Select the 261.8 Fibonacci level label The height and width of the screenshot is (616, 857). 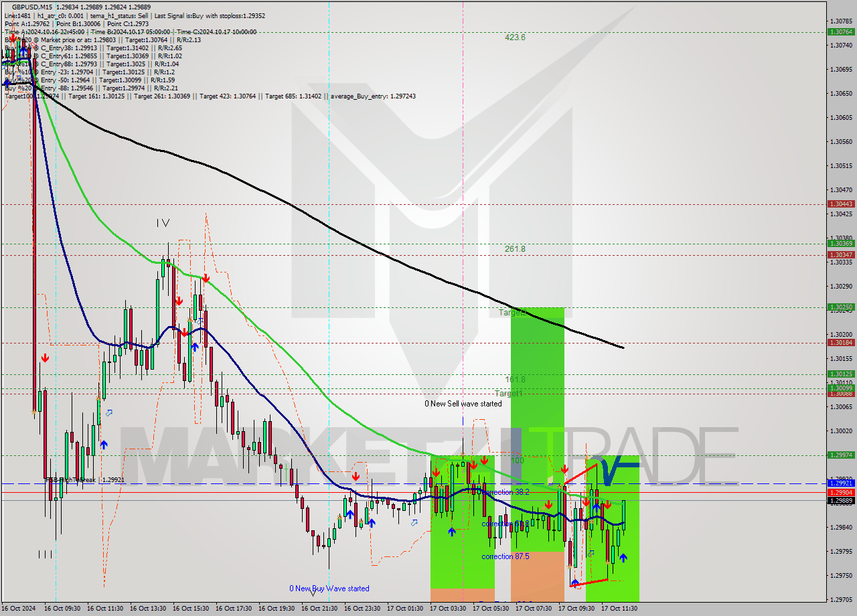tap(515, 249)
